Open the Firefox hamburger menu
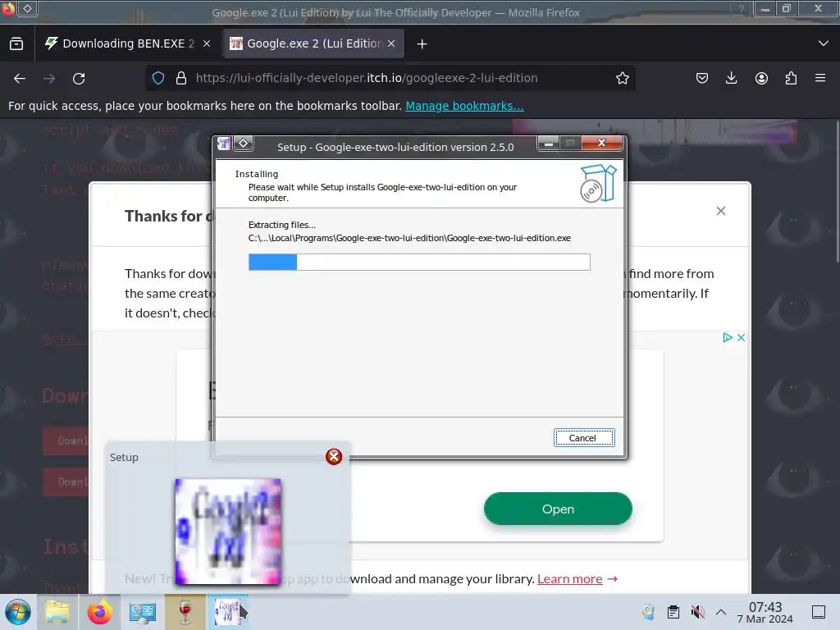840x630 pixels. 820,78
